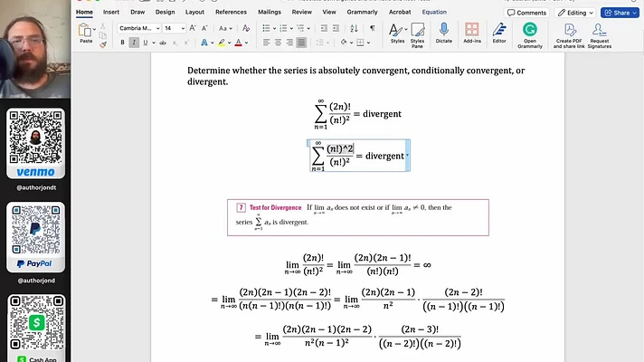The width and height of the screenshot is (644, 362).
Task: Increase paragraph indent icon
Action: [336, 28]
